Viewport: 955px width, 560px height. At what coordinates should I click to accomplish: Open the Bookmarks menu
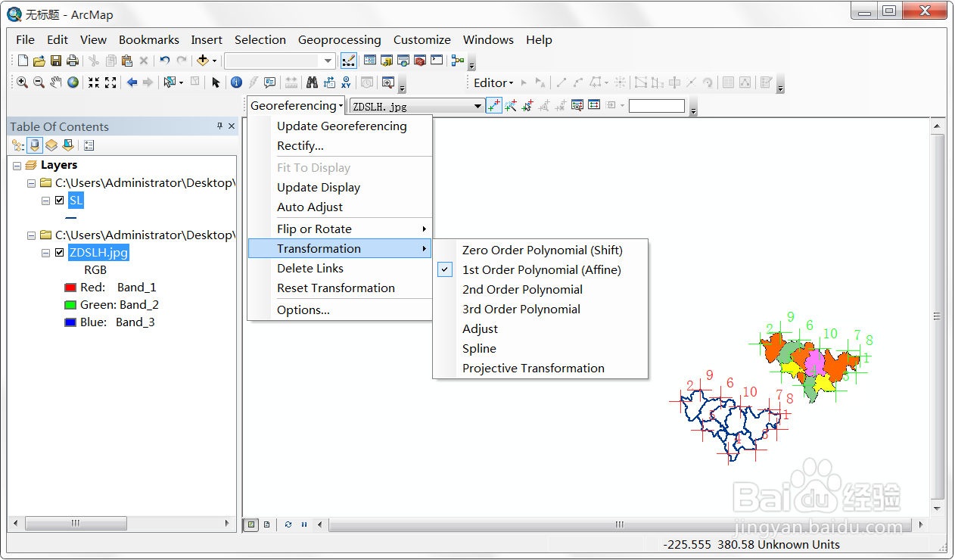(x=149, y=39)
